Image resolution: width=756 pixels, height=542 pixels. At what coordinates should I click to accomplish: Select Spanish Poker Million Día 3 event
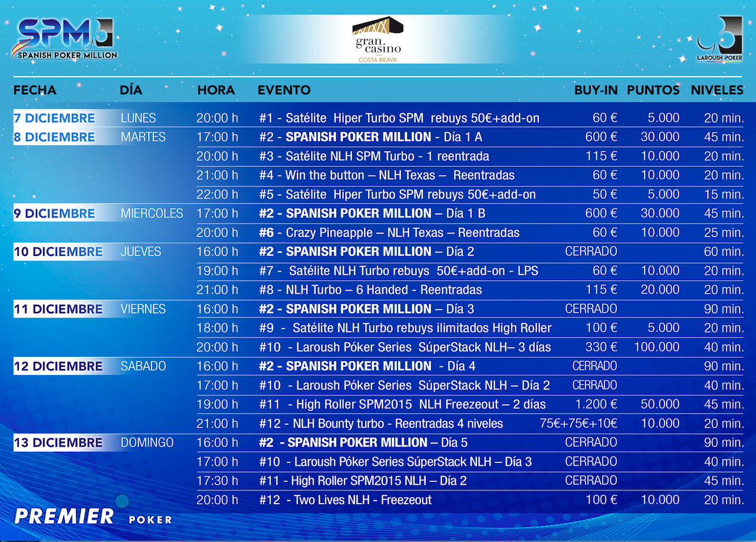tap(366, 309)
